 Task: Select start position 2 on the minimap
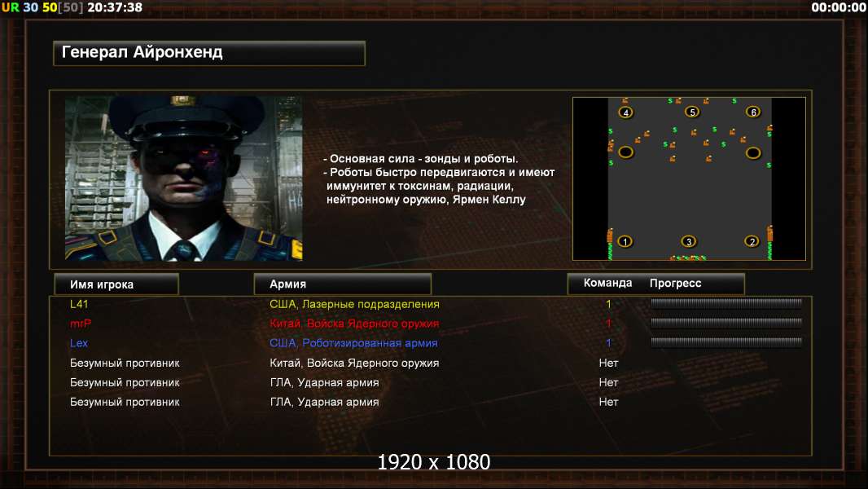click(752, 241)
